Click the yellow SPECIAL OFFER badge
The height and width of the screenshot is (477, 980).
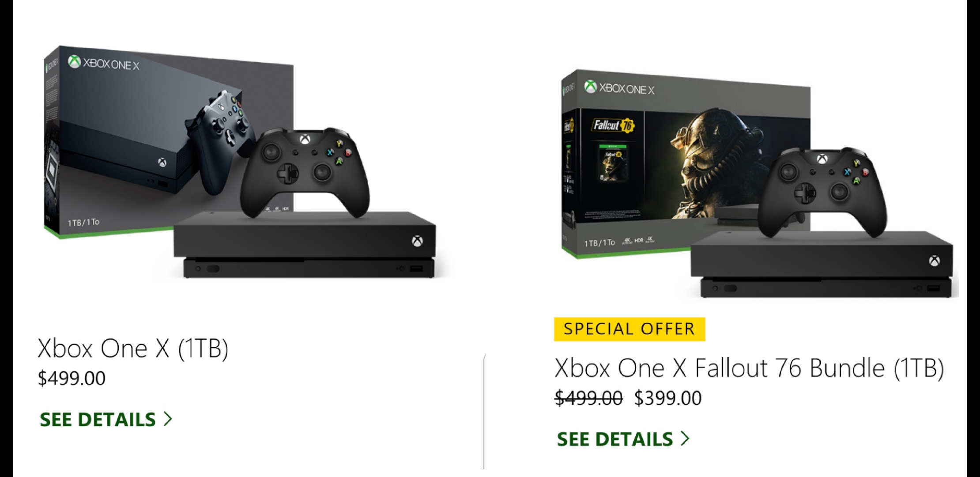click(x=629, y=329)
